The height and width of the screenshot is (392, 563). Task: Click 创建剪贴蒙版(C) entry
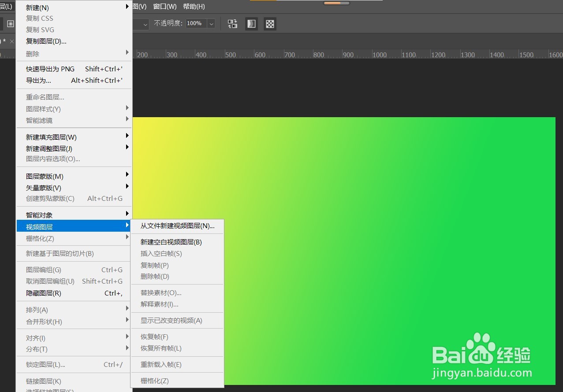tap(74, 198)
